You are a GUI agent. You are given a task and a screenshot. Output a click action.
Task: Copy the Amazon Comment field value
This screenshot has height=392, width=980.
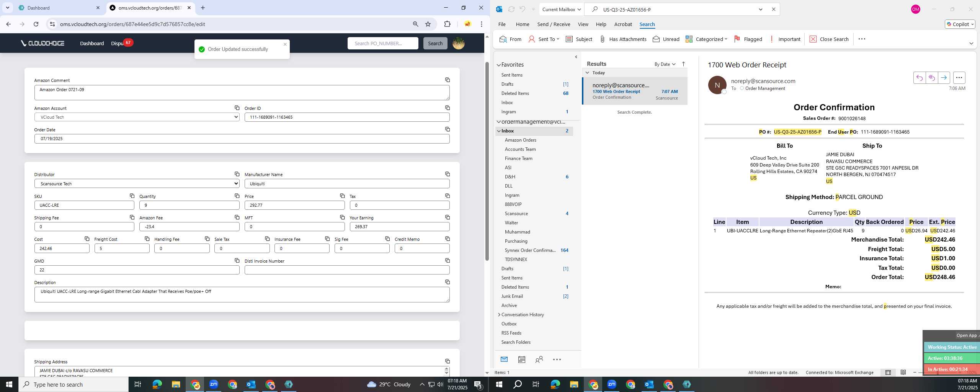pyautogui.click(x=447, y=80)
